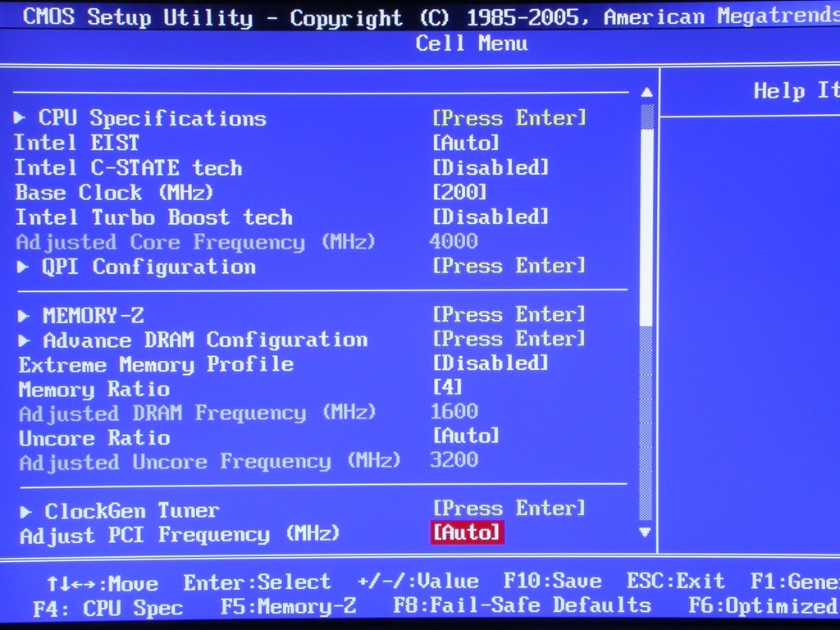840x630 pixels.
Task: Click the F4: CPU Spec footer hint
Action: [107, 609]
